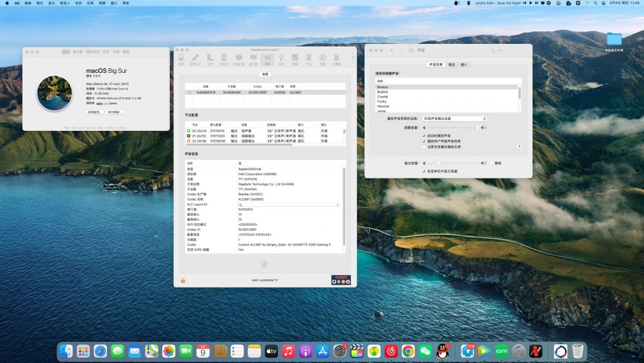Open the 内存 tab in About This Mac

[106, 52]
